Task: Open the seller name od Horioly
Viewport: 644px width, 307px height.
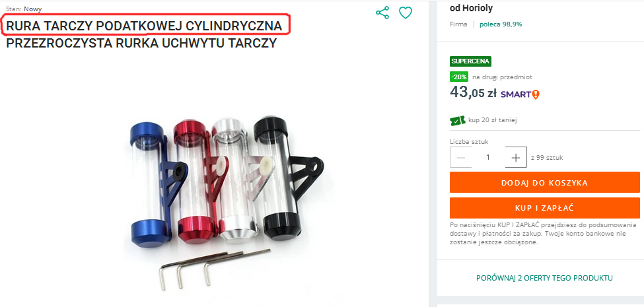Action: coord(471,8)
